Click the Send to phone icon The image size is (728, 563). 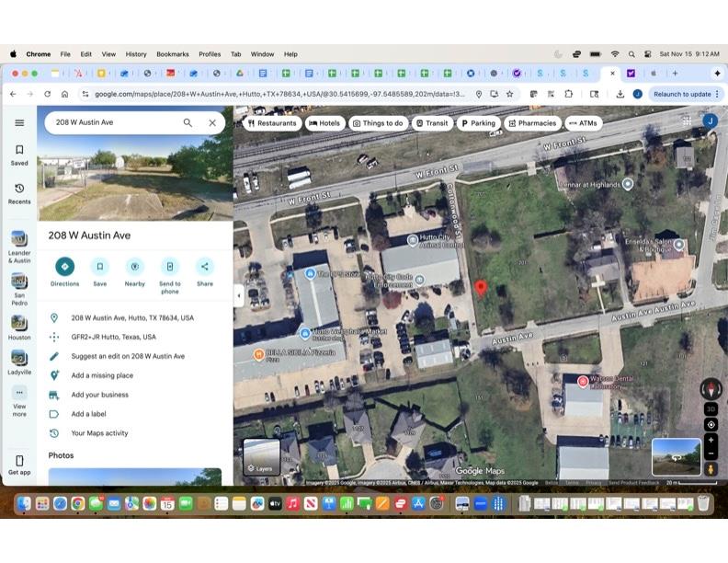pyautogui.click(x=170, y=267)
